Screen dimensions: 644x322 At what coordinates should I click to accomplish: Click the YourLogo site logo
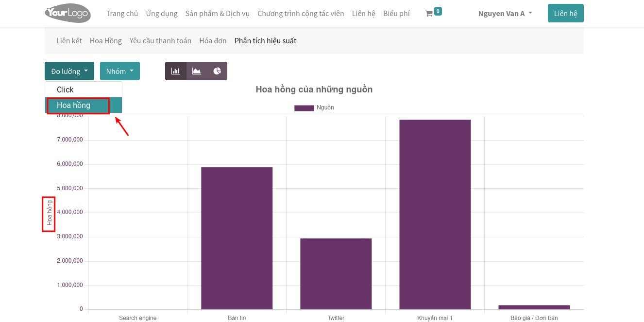tap(68, 13)
